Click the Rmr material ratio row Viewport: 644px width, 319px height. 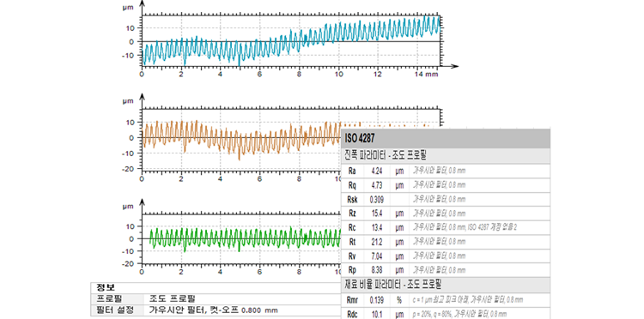pyautogui.click(x=446, y=300)
